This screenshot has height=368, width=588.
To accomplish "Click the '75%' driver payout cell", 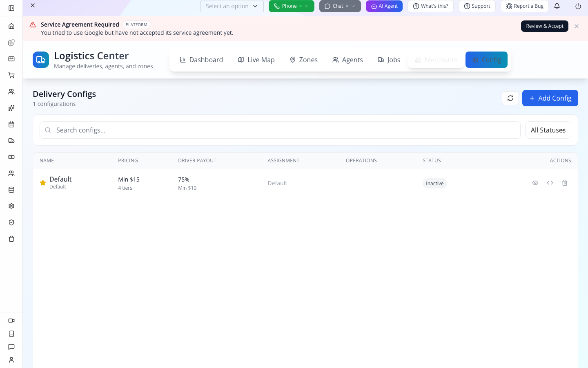I will [184, 180].
